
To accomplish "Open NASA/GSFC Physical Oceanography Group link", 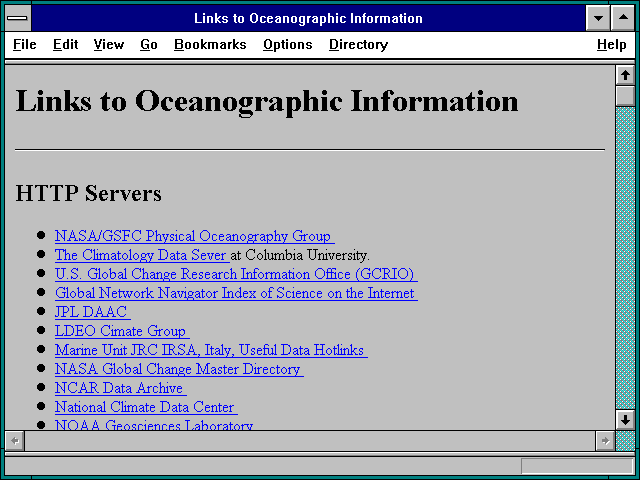I will 195,236.
